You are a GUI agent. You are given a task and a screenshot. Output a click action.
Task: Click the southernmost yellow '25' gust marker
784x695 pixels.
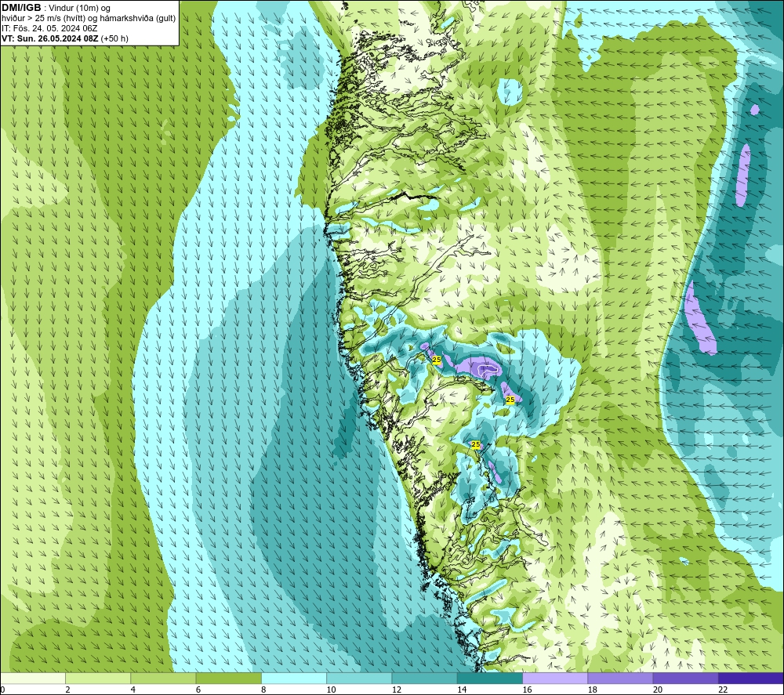476,444
